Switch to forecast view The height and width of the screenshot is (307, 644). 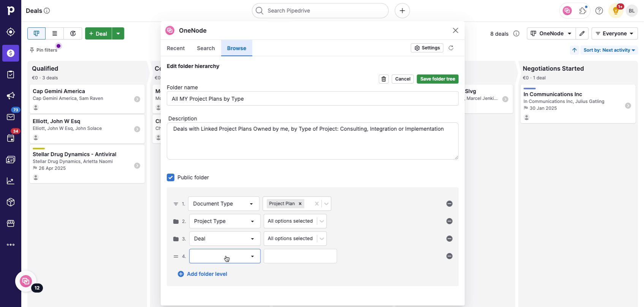click(x=73, y=33)
